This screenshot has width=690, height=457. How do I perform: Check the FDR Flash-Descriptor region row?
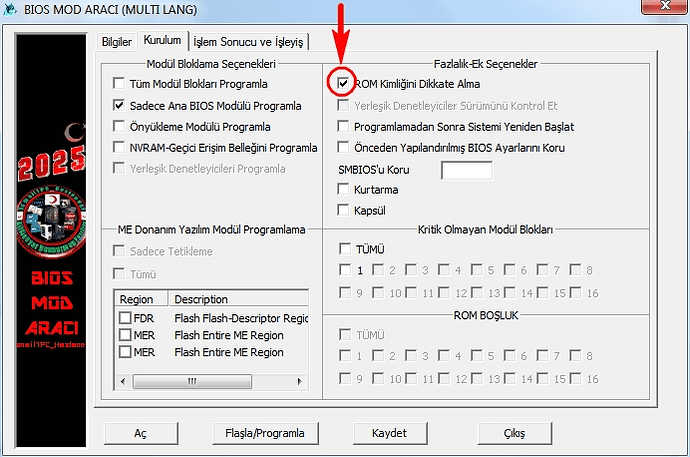click(125, 318)
